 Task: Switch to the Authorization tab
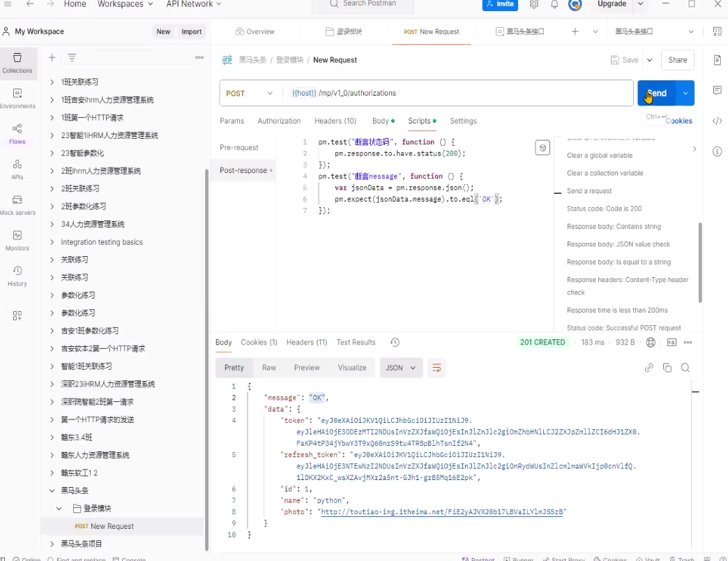[x=279, y=121]
